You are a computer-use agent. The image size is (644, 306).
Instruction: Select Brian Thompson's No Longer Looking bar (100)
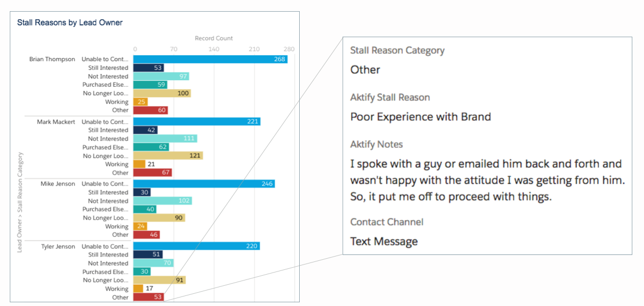click(x=162, y=93)
